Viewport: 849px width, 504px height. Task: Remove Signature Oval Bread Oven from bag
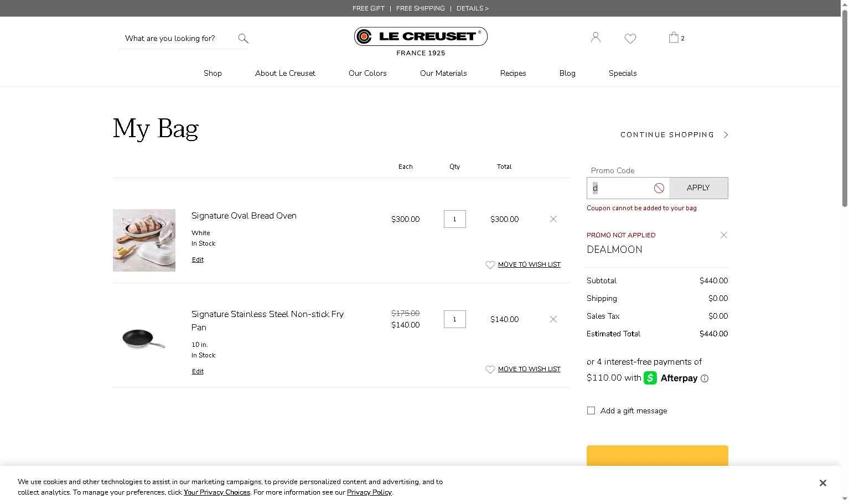553,219
